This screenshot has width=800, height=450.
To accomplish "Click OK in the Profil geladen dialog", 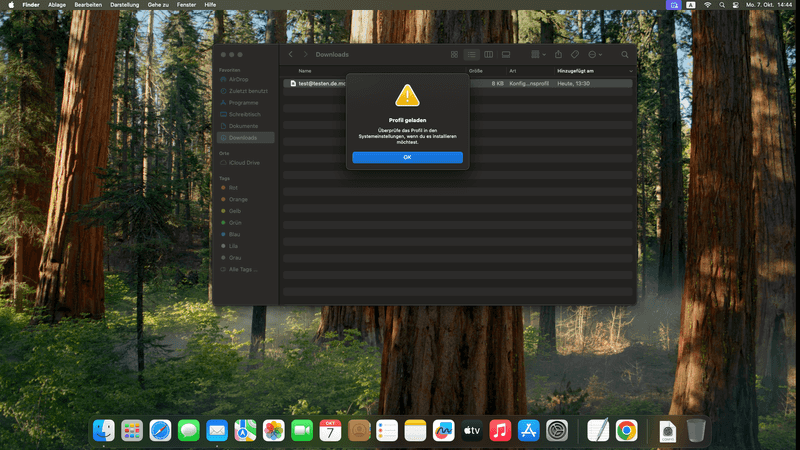I will point(407,157).
